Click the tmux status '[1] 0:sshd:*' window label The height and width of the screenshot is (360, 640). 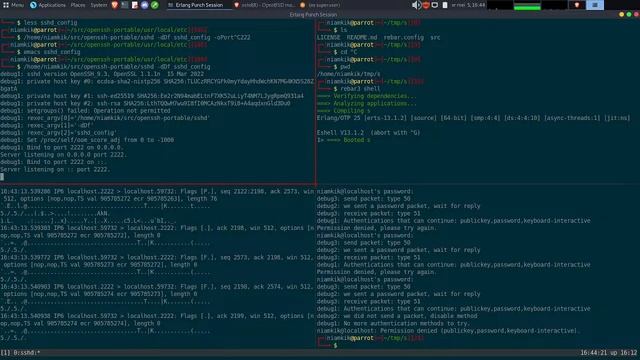[x=20, y=353]
